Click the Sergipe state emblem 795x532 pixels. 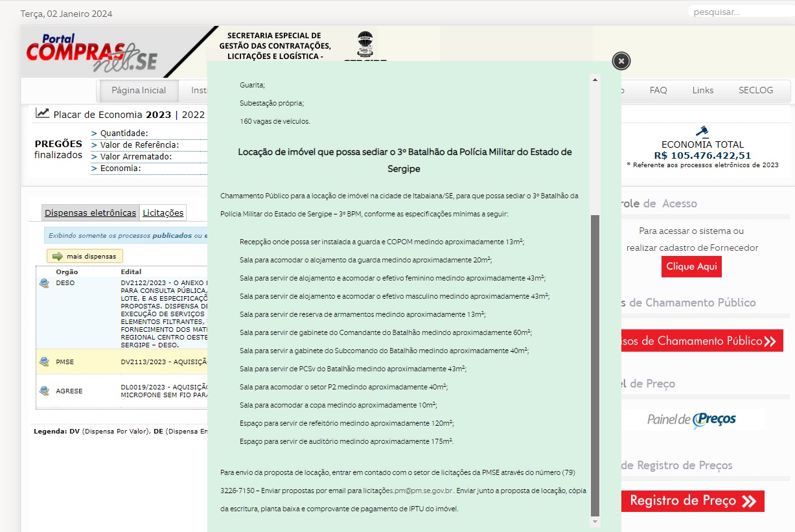(x=365, y=44)
